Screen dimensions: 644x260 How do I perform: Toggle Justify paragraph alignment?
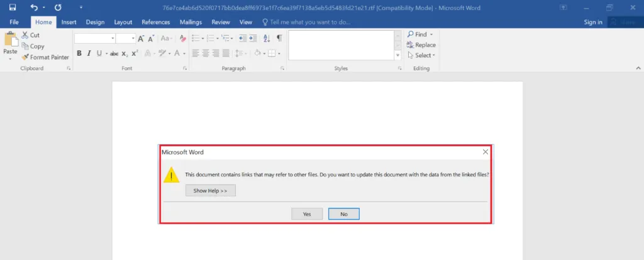click(226, 53)
